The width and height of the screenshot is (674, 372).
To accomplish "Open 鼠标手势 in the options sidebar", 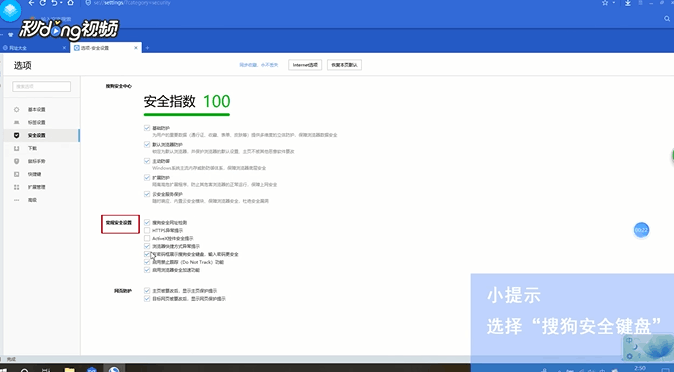I will (x=41, y=161).
